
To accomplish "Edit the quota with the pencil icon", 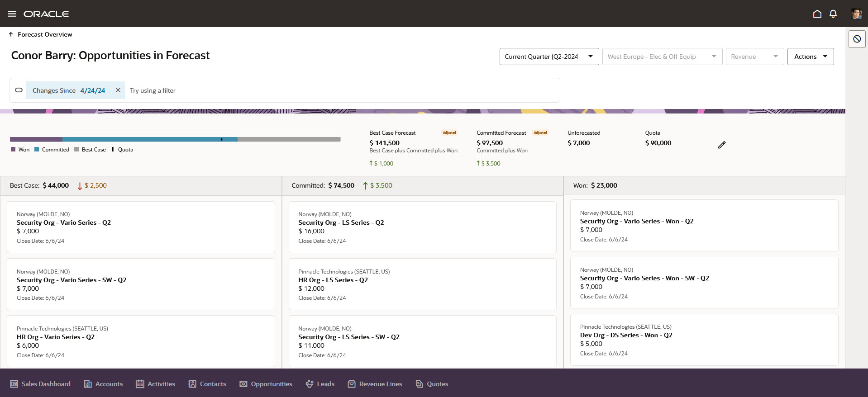I will (722, 145).
